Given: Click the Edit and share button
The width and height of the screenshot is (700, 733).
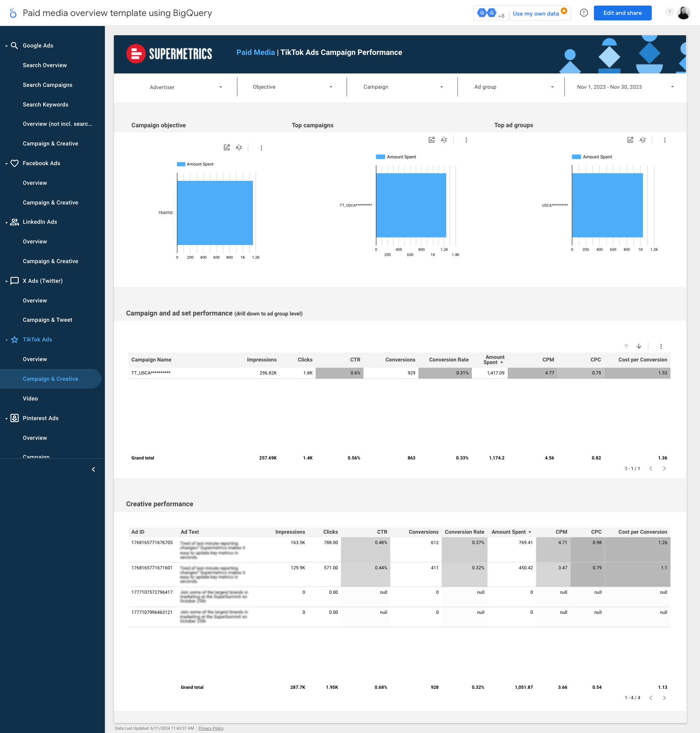Looking at the screenshot, I should [x=622, y=13].
